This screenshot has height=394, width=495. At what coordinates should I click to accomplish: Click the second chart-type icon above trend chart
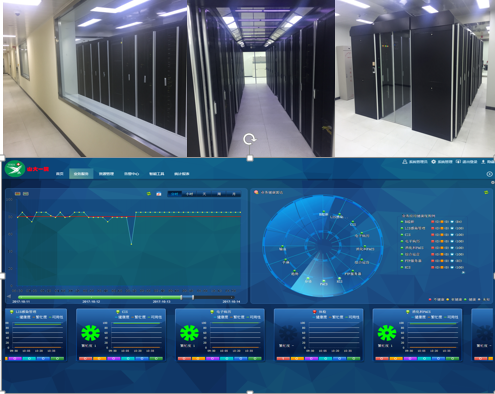pos(26,194)
